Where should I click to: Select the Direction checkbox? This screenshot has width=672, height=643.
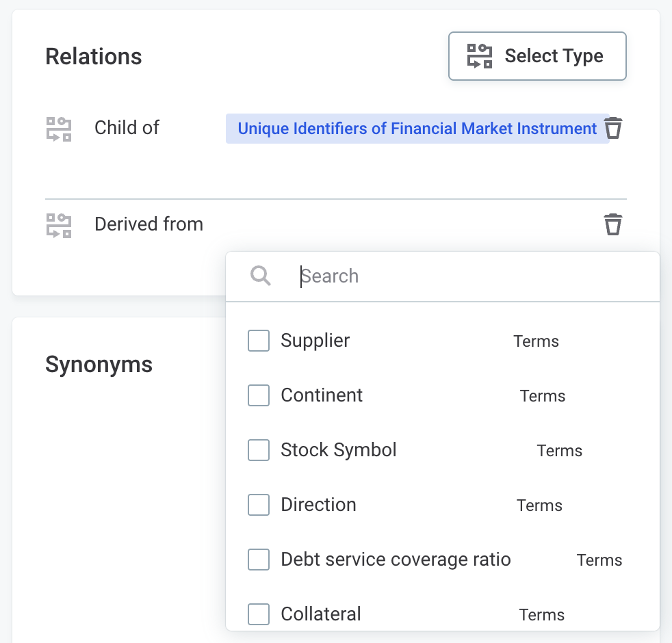point(259,505)
